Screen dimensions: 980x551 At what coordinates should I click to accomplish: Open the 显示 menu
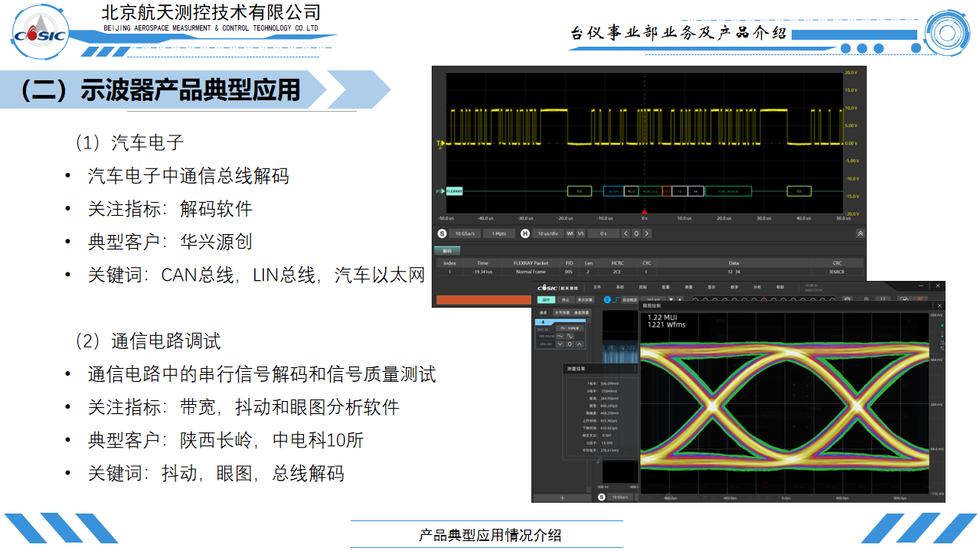(x=711, y=287)
